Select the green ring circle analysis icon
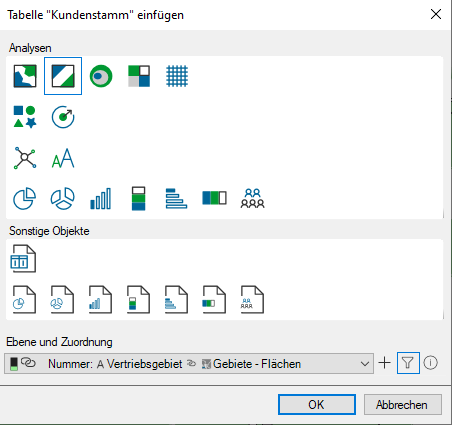This screenshot has width=452, height=425. (x=101, y=76)
